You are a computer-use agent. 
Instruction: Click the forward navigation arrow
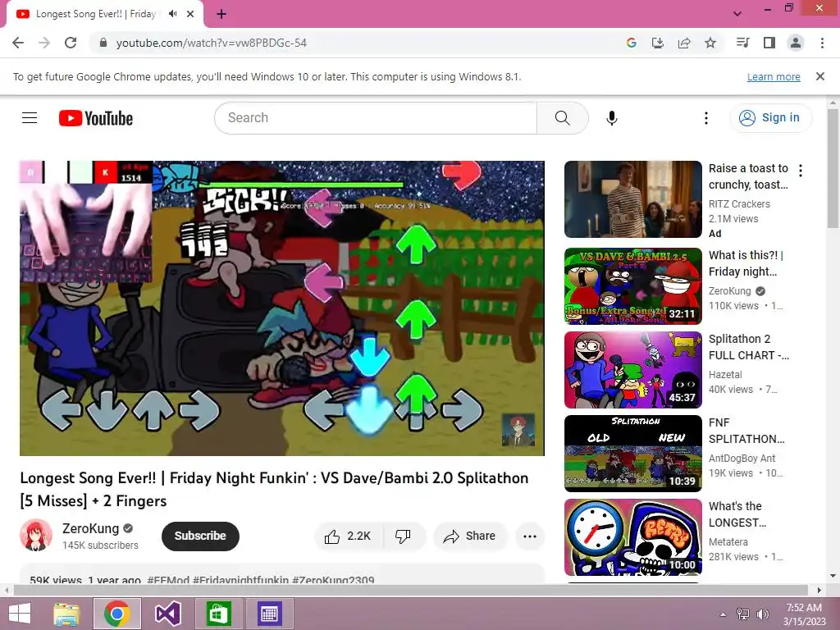(x=44, y=43)
